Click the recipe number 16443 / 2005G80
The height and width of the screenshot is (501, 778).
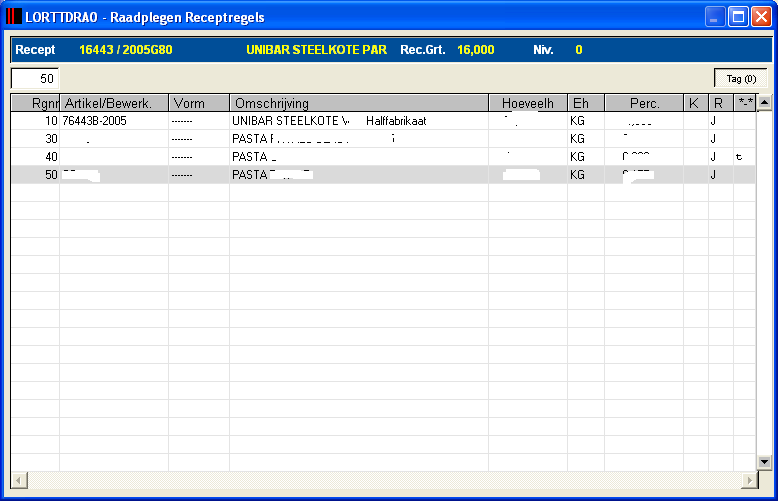tap(126, 50)
